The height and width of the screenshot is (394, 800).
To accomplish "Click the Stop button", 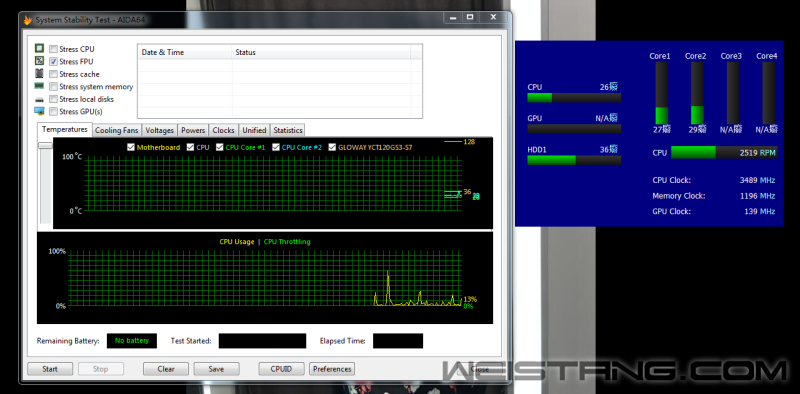I will [101, 369].
